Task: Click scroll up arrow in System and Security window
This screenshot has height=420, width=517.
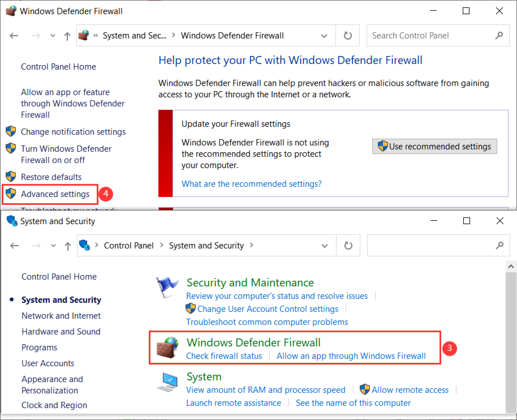Action: point(511,266)
